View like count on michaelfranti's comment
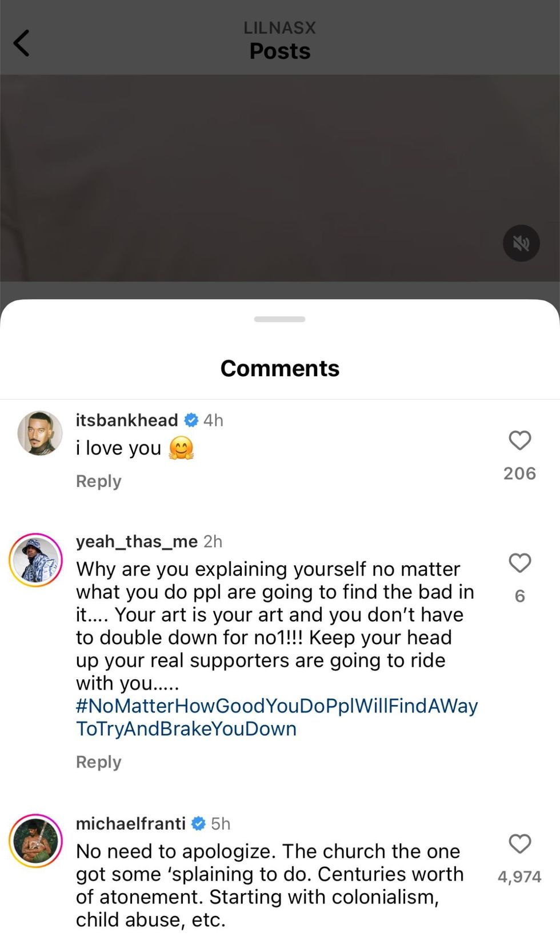Viewport: 560px width, 944px height. point(520,875)
